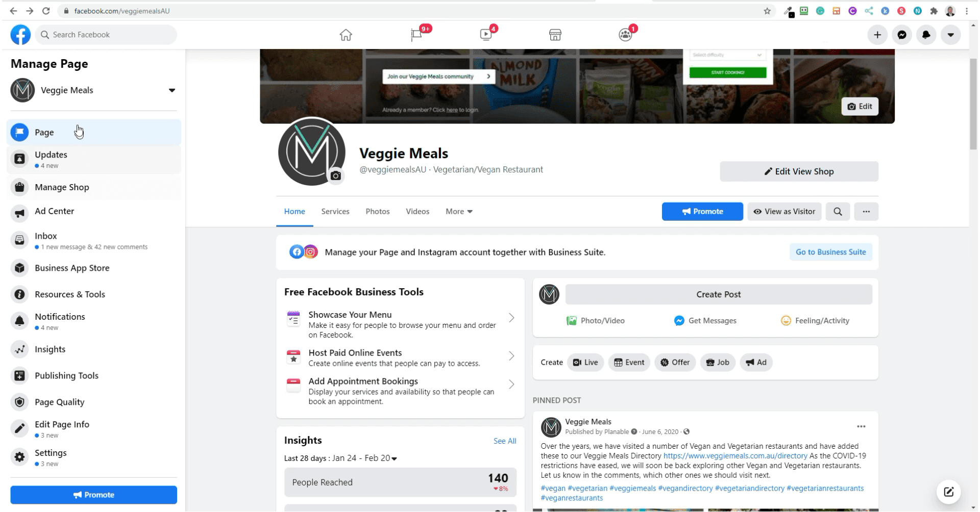Expand the Showcase Your Menu chevron
Viewport: 980px width, 512px height.
click(511, 318)
